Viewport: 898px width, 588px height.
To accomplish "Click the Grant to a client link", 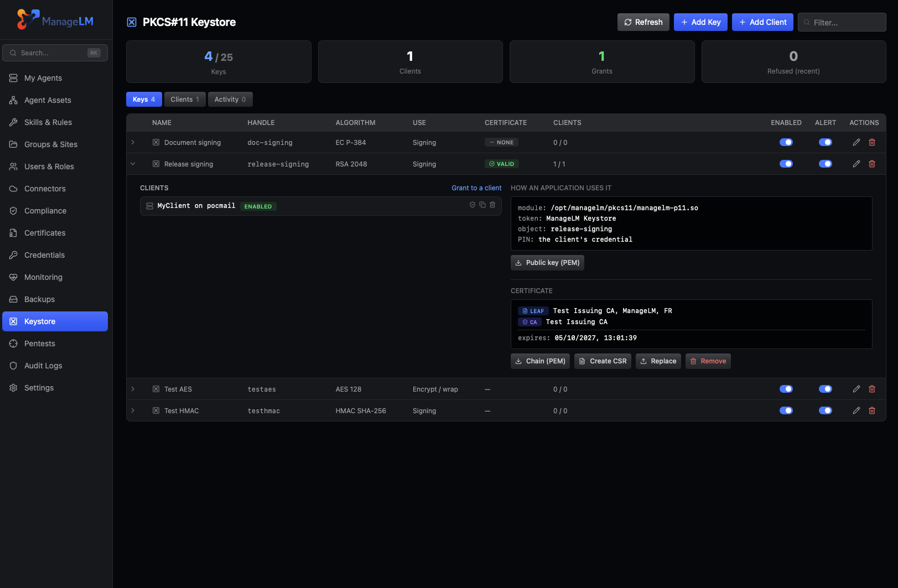I will [x=476, y=188].
